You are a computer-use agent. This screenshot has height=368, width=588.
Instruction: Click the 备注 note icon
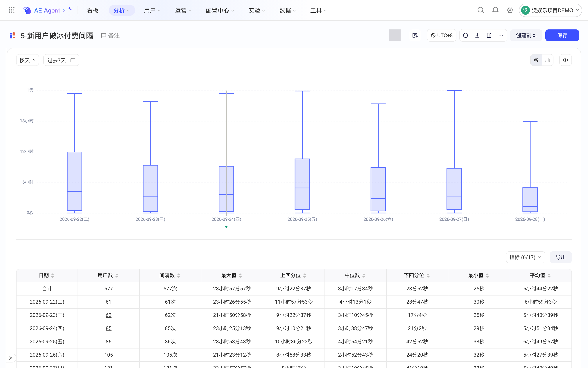click(x=103, y=36)
